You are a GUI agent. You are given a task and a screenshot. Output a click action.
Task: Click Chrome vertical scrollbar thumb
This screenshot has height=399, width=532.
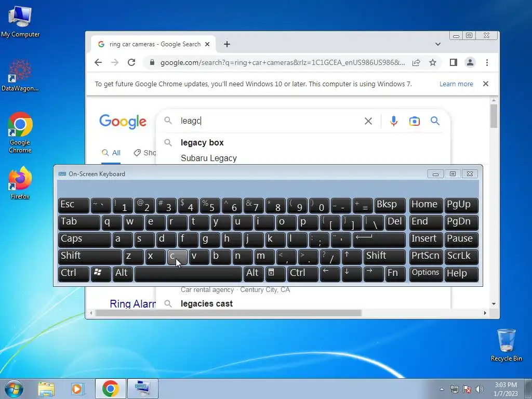494,116
